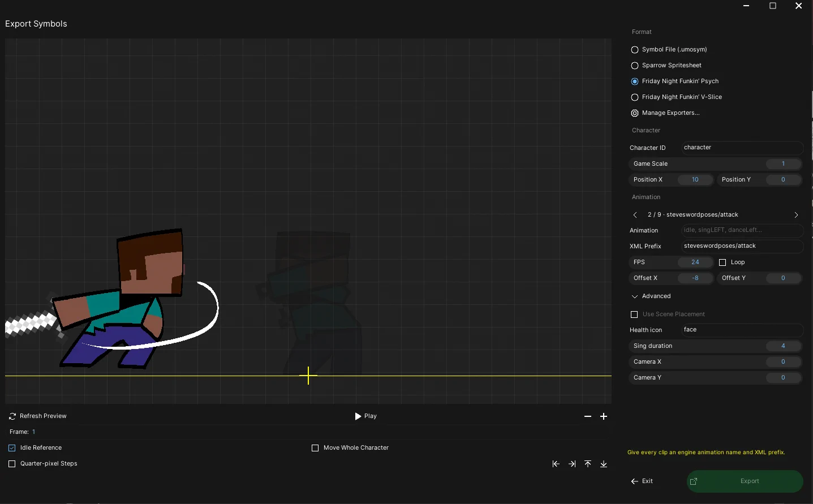This screenshot has height=504, width=813.
Task: Zoom in the preview with plus icon
Action: (x=604, y=416)
